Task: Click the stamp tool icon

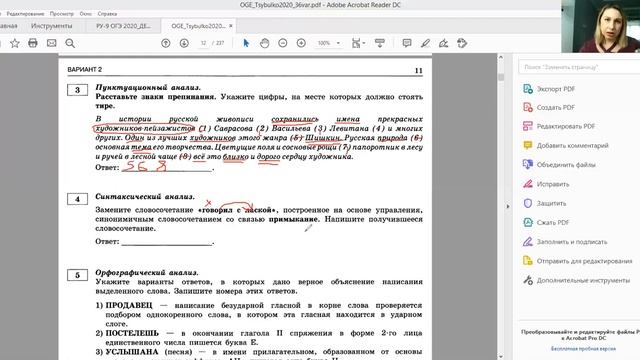Action: (462, 43)
